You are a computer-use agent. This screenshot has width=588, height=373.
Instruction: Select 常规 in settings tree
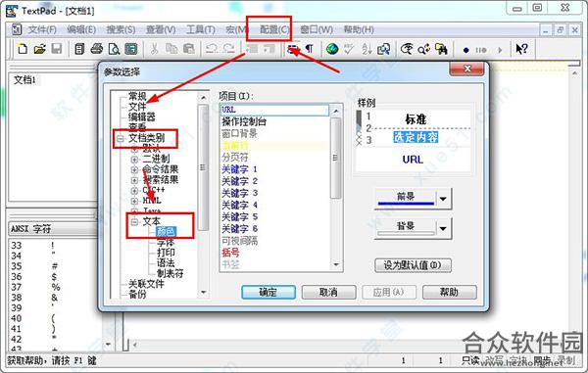137,97
